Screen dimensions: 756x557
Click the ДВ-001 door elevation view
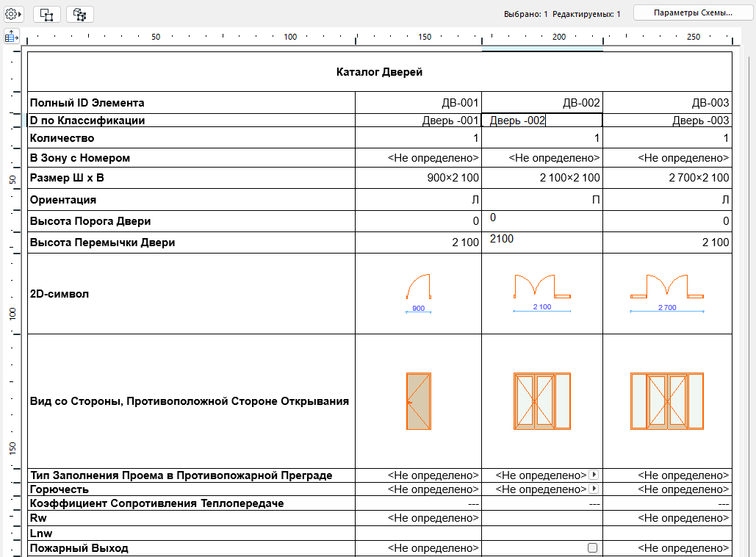tap(418, 401)
